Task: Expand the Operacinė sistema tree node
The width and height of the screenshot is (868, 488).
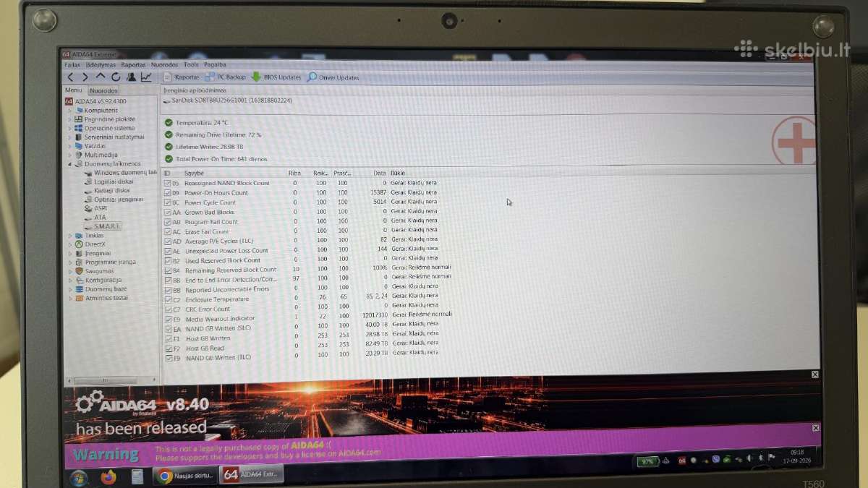Action: pos(69,128)
